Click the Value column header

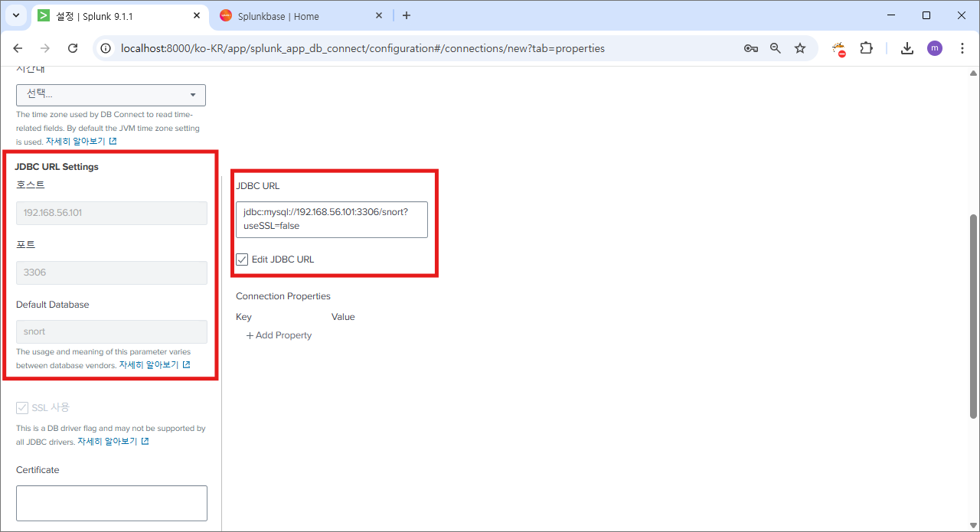[343, 317]
